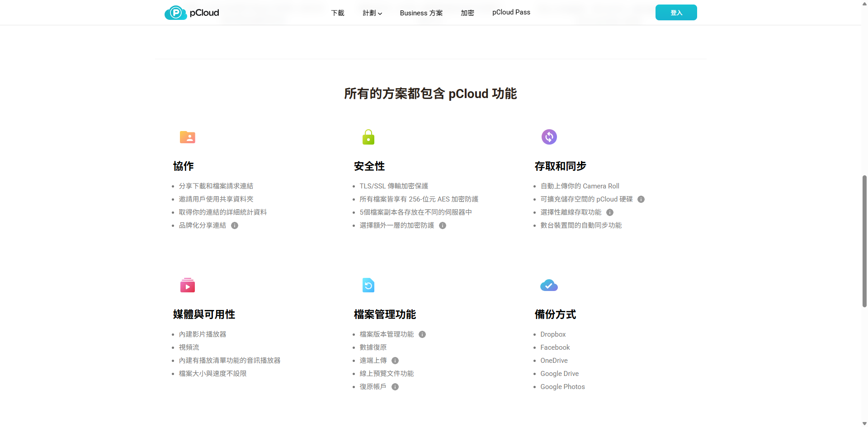Click the 媒體與可用性 section heading
The height and width of the screenshot is (427, 868).
point(204,314)
